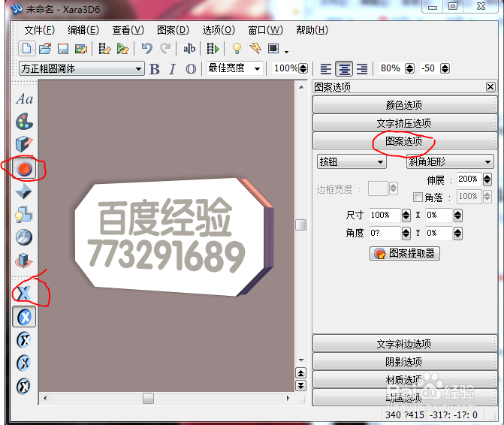The image size is (504, 425).
Task: Click the vertical scrollbar thumb
Action: pyautogui.click(x=301, y=225)
